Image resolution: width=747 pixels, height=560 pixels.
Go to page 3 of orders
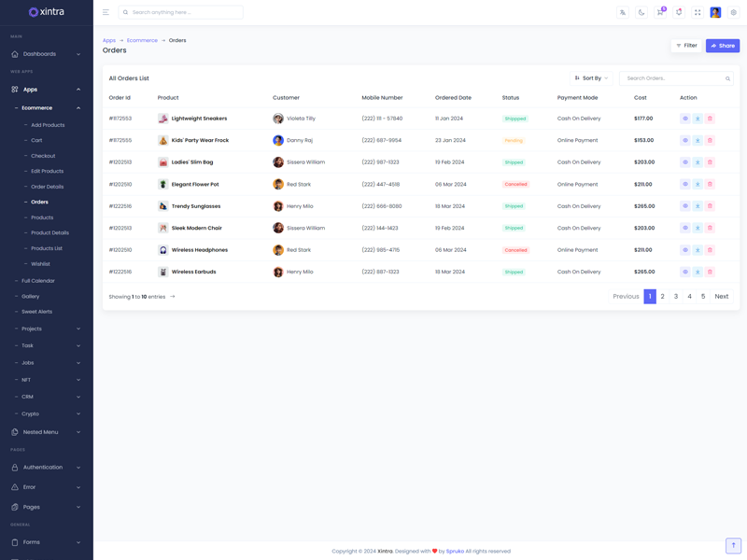pyautogui.click(x=676, y=297)
